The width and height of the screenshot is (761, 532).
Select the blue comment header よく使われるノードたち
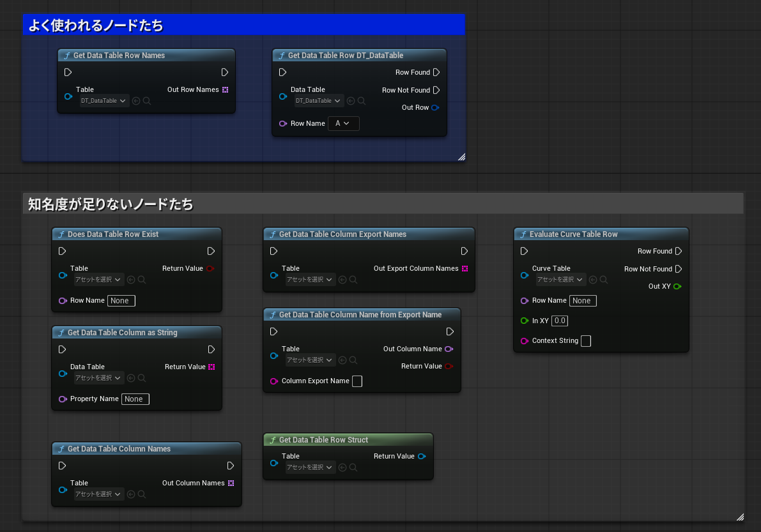coord(243,25)
